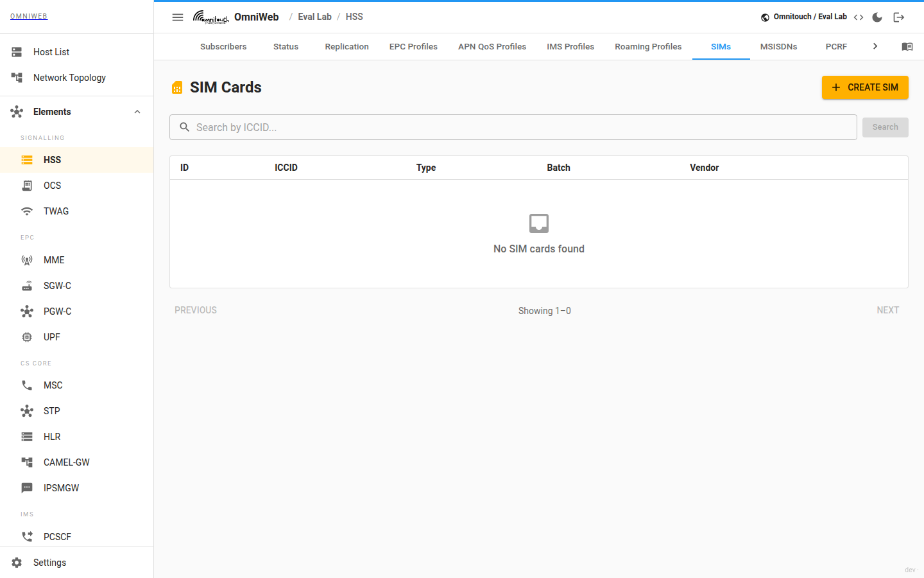Click the OmniWeb title text
The width and height of the screenshot is (924, 578).
[x=256, y=17]
